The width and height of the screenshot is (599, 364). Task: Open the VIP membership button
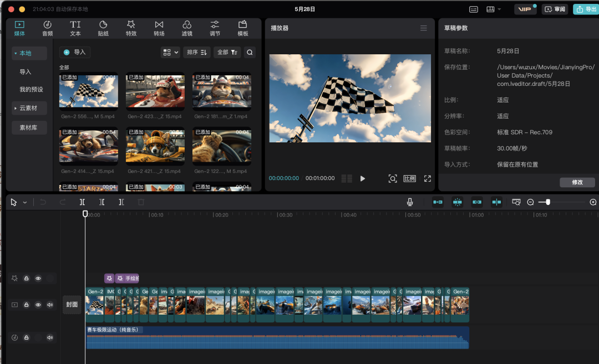pyautogui.click(x=526, y=9)
